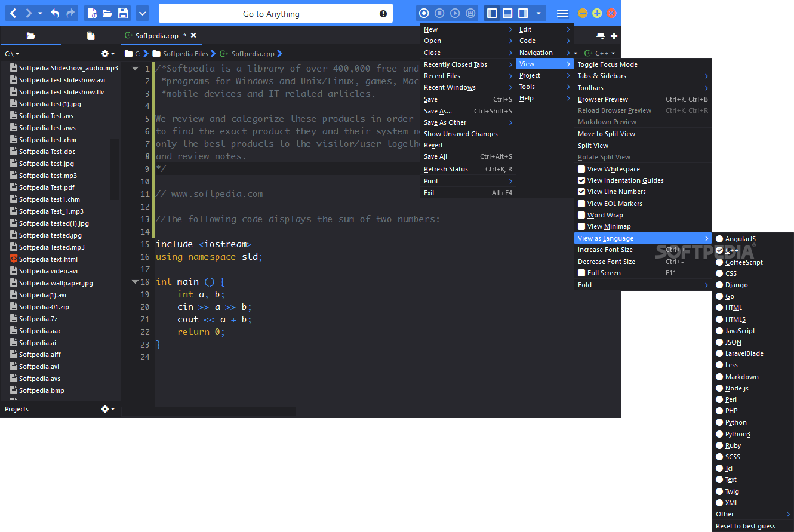Create a new file via toolbar icon
The width and height of the screenshot is (794, 532).
click(92, 13)
